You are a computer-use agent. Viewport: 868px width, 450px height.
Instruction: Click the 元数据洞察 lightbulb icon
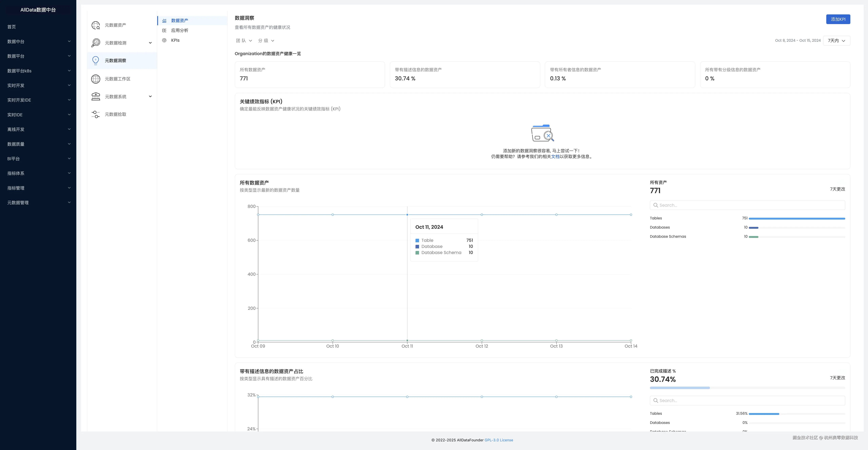click(x=96, y=61)
